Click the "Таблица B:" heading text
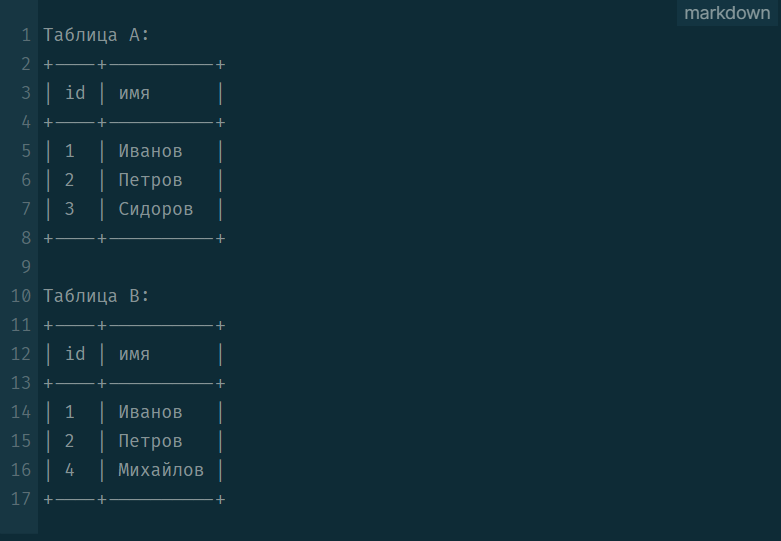Screen dimensions: 781x541 click(96, 296)
